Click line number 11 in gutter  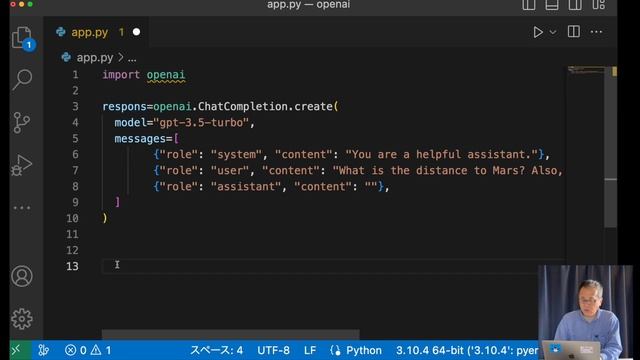[x=72, y=234]
